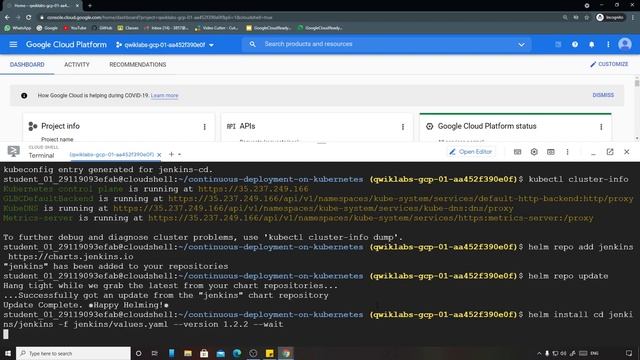Click the CUSTOMIZE button
Viewport: 640px width, 360px height.
tap(609, 64)
